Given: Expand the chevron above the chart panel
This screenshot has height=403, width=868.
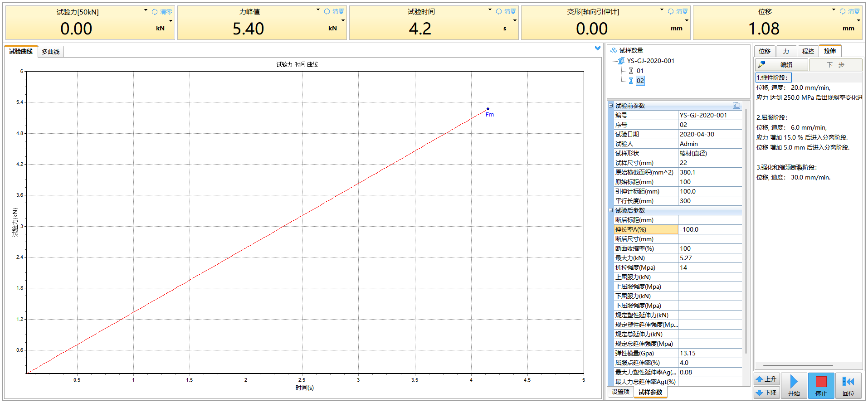Looking at the screenshot, I should pos(597,48).
